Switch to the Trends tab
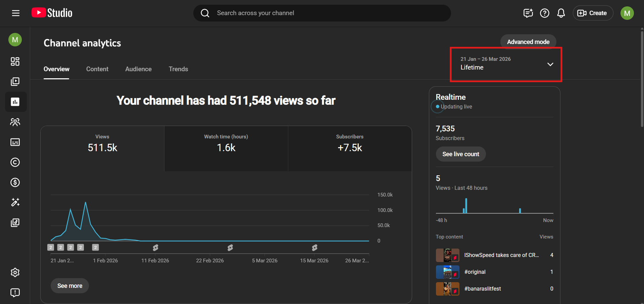 point(178,69)
